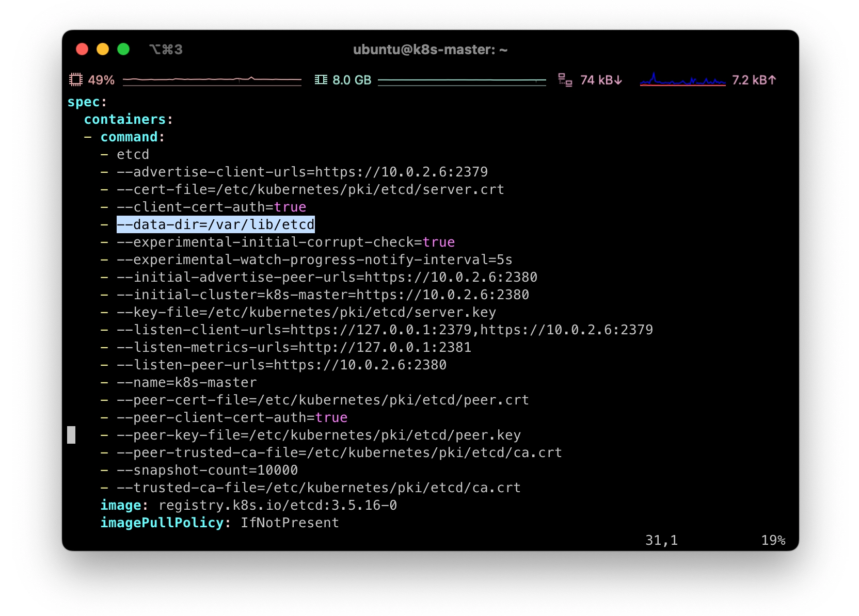Screen dimensions: 859x616
Task: Click the --initial-cluster=k8s-master line
Action: [323, 295]
